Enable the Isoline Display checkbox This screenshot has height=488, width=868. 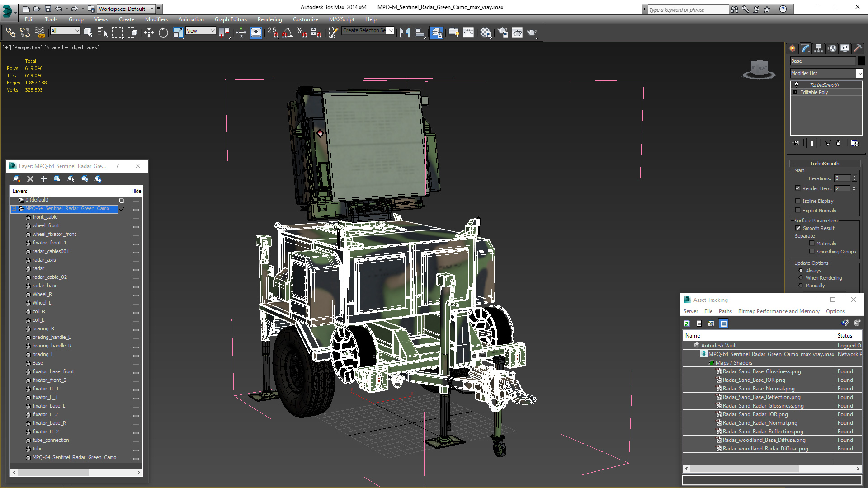[x=797, y=201]
